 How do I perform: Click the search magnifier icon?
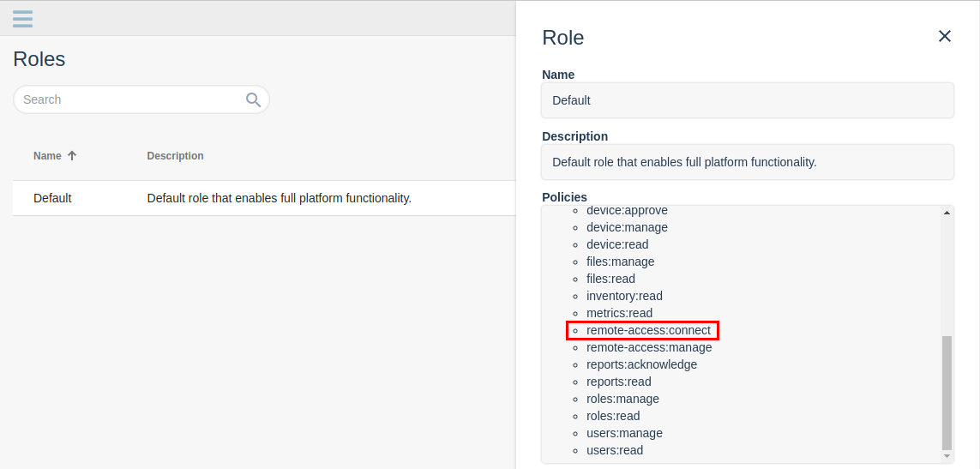coord(253,99)
